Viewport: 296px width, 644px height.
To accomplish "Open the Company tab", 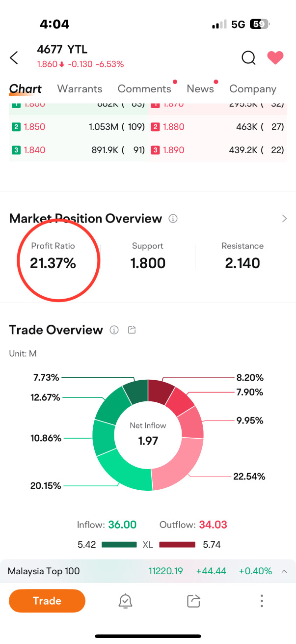I will [x=253, y=89].
